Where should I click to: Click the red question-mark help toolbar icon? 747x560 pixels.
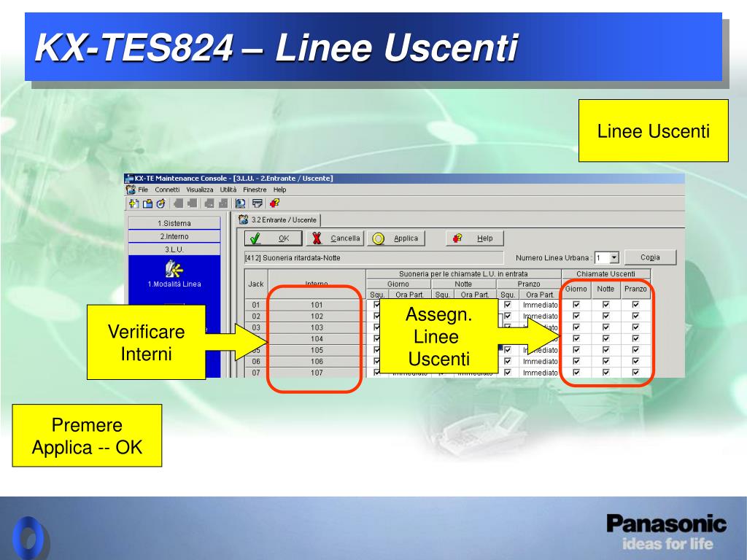(x=274, y=204)
